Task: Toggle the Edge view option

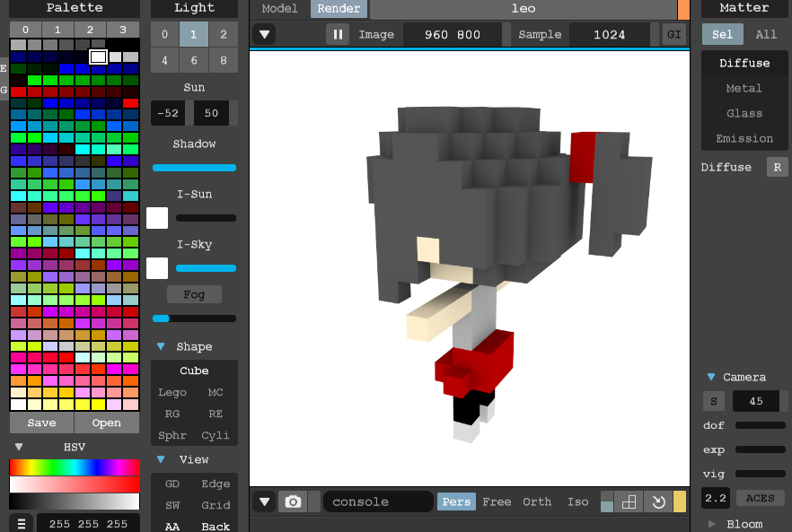Action: pyautogui.click(x=216, y=484)
